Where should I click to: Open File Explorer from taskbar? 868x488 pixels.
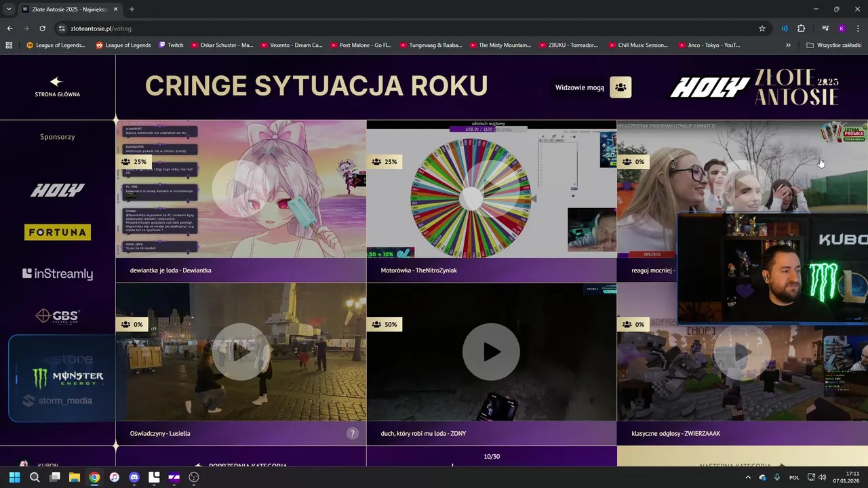tap(75, 477)
